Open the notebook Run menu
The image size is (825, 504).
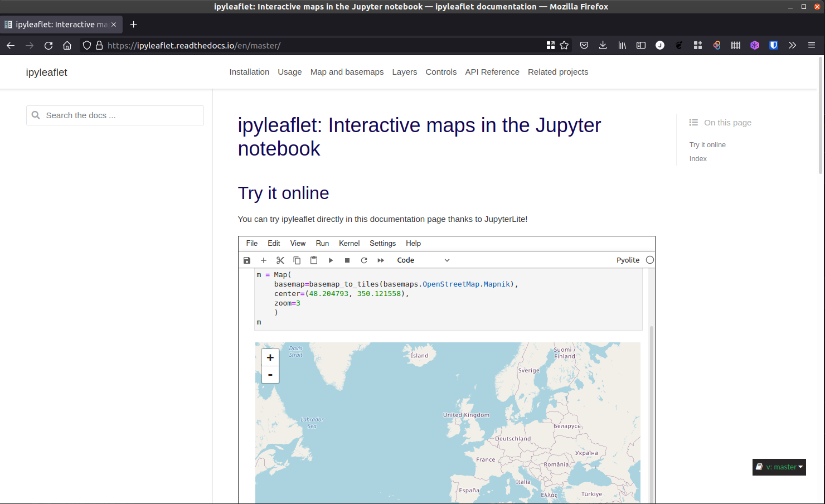[322, 244]
